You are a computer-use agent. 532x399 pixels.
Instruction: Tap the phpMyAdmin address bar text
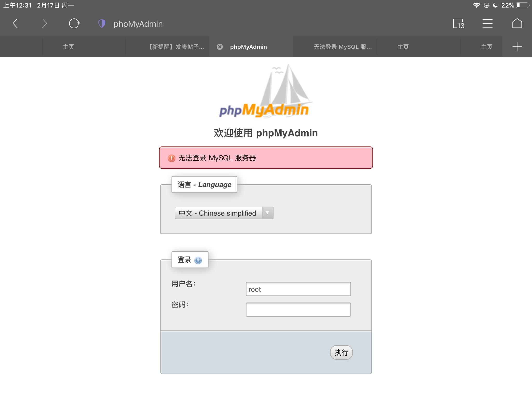pyautogui.click(x=138, y=24)
